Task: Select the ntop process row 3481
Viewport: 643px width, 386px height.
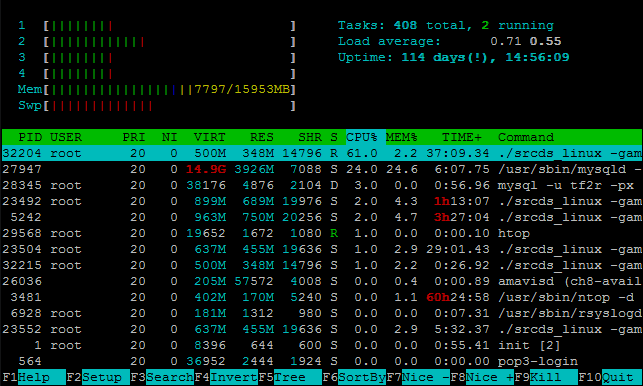Action: (322, 297)
